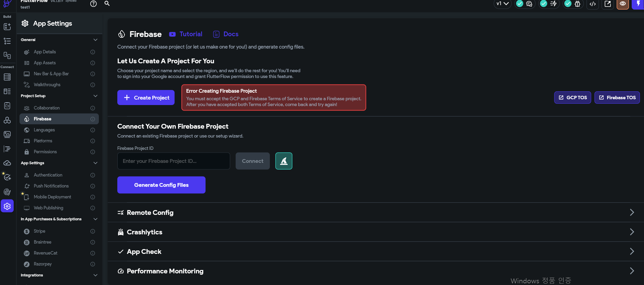Open the Tests icon with star

pos(7,177)
